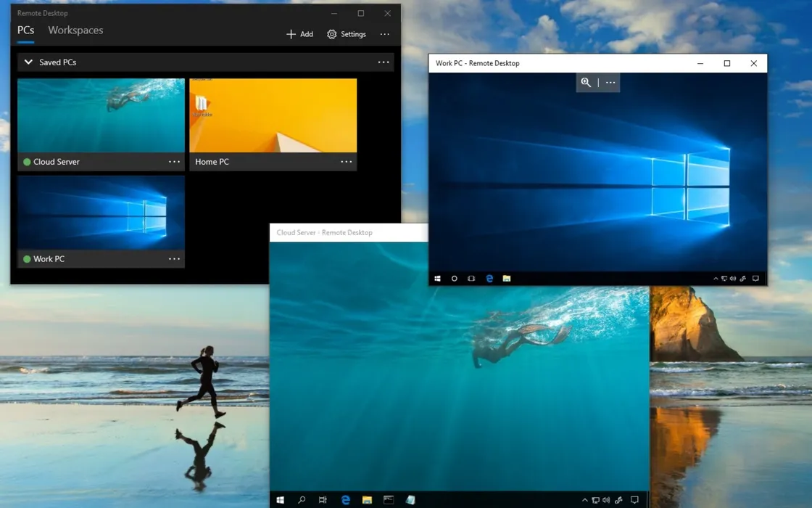Open the more options menu next to Settings

coord(384,34)
